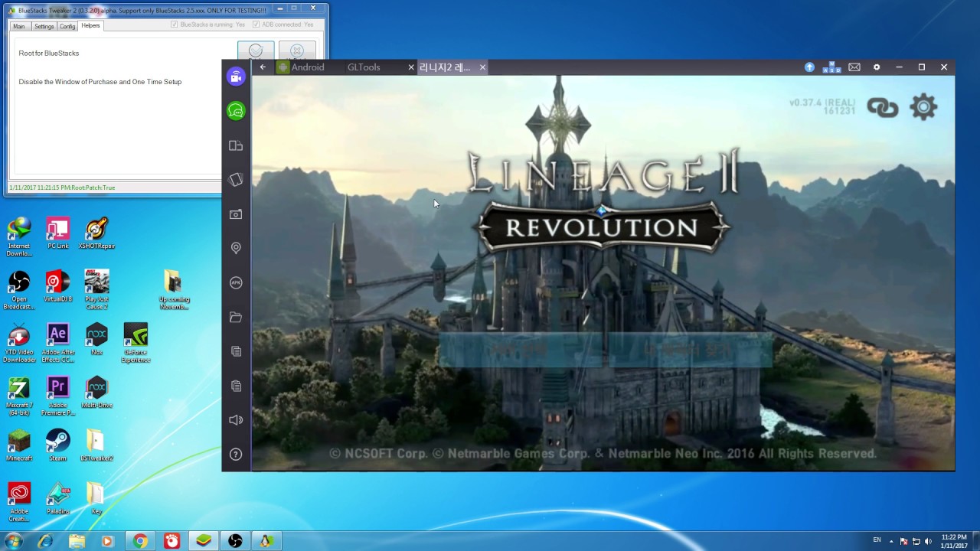Open the Play Just Cause 2 desktop icon
Viewport: 980px width, 551px height.
point(96,290)
